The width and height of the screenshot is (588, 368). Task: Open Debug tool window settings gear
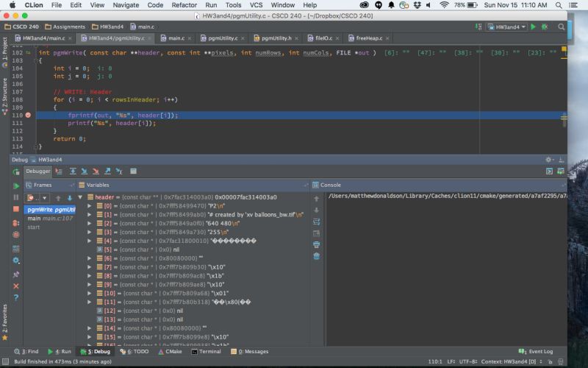point(548,160)
